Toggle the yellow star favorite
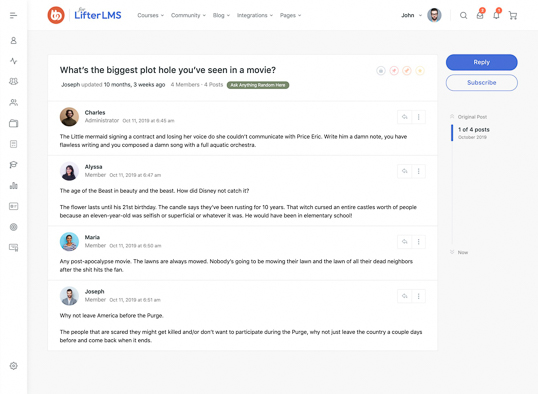This screenshot has height=394, width=538. (420, 71)
